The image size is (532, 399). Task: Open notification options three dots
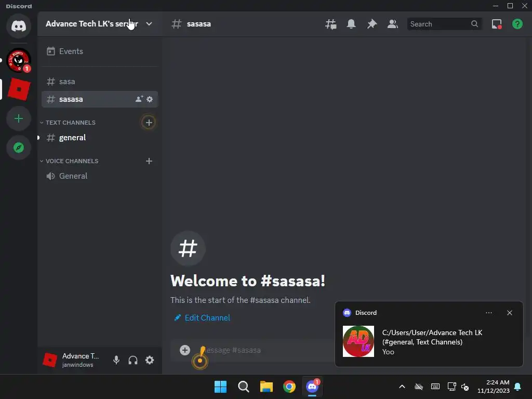tap(489, 313)
